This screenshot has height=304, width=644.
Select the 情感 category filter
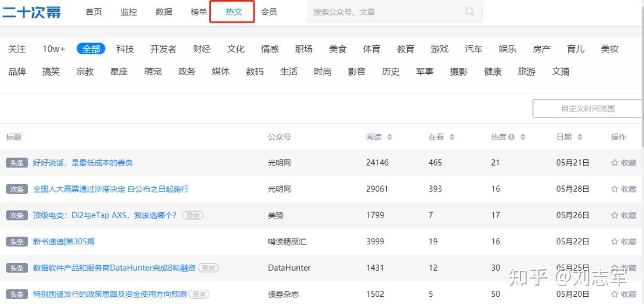[270, 49]
